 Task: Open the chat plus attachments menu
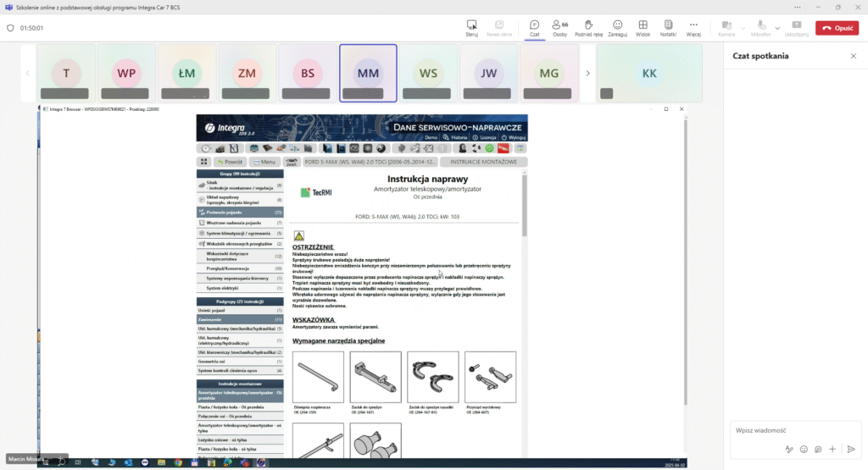pos(832,449)
